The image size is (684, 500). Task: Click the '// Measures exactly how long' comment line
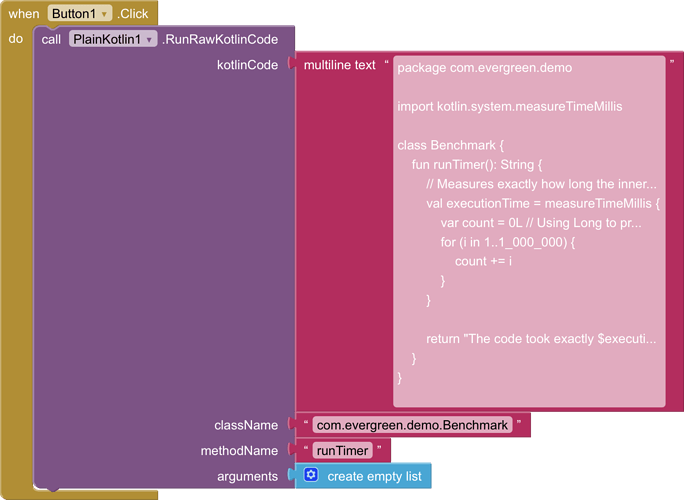click(541, 184)
